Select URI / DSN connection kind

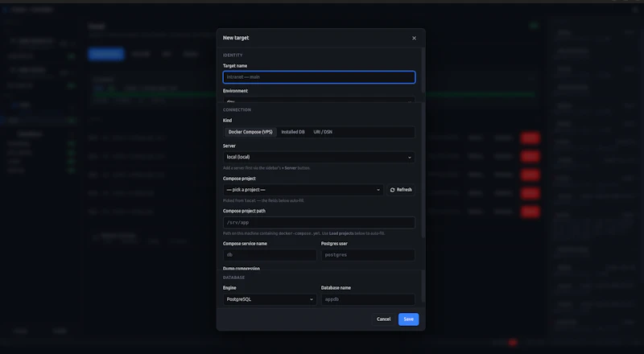pyautogui.click(x=323, y=132)
